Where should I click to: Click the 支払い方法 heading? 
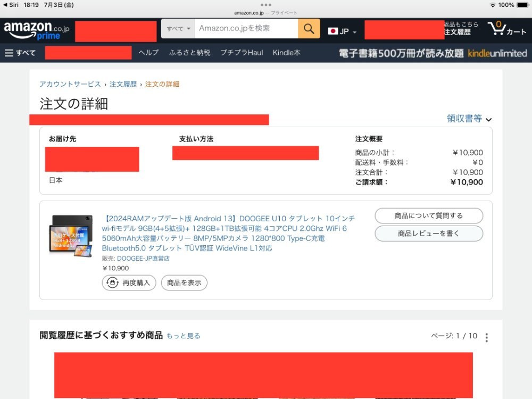[x=196, y=139]
